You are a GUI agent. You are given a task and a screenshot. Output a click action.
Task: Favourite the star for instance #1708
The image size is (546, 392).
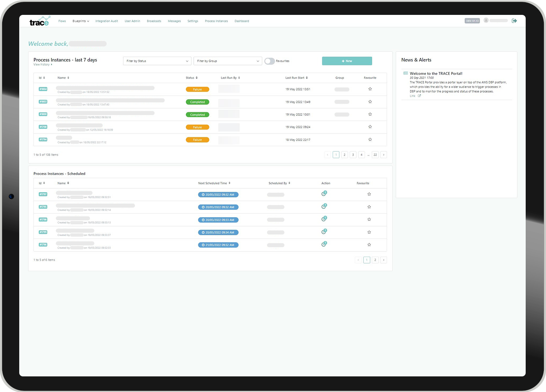(x=370, y=127)
